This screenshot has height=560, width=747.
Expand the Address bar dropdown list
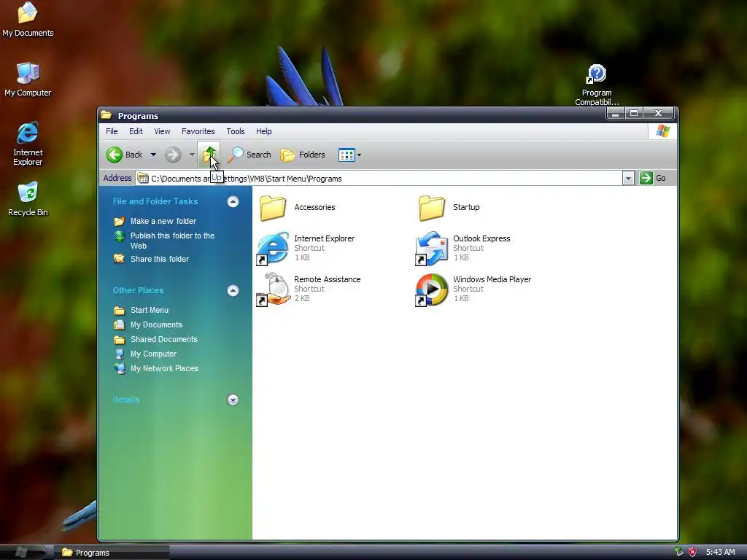(x=628, y=179)
